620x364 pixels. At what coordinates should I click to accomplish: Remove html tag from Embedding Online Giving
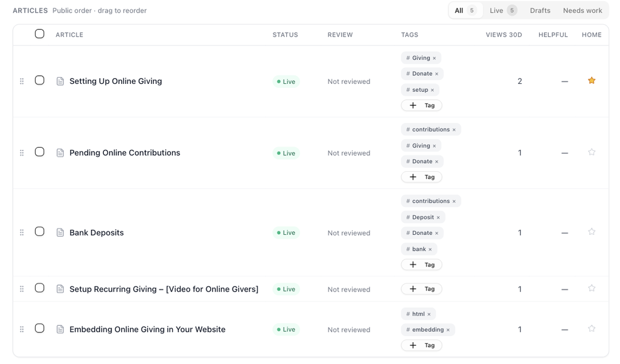429,315
